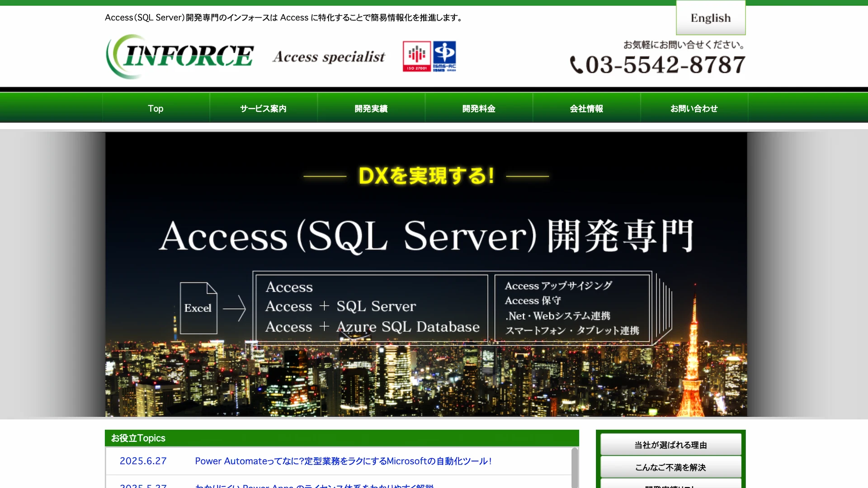
Task: Open the サービス案内 menu
Action: tap(263, 108)
